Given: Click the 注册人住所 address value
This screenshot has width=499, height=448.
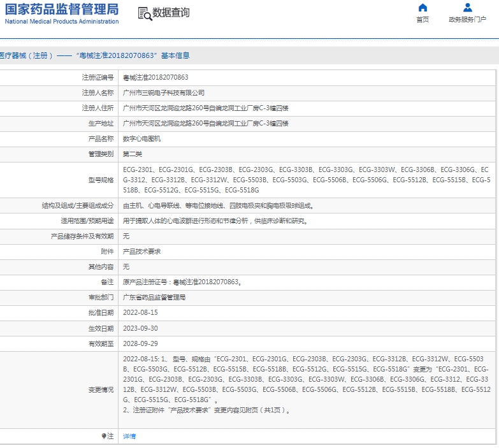Looking at the screenshot, I should tap(206, 108).
